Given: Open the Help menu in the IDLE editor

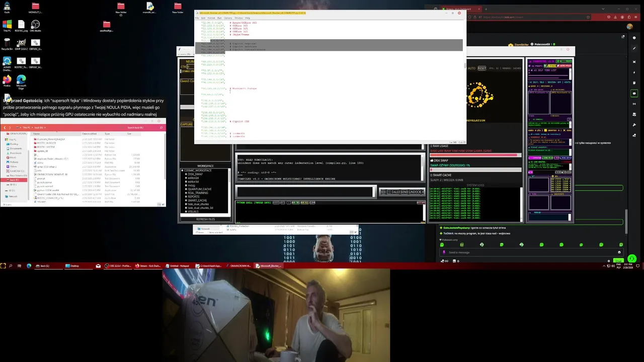Looking at the screenshot, I should 248,18.
